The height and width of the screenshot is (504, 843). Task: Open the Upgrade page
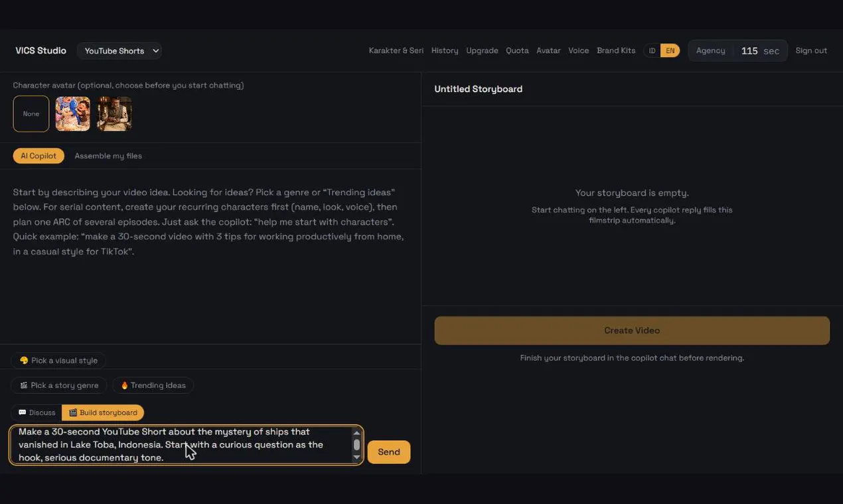point(482,51)
